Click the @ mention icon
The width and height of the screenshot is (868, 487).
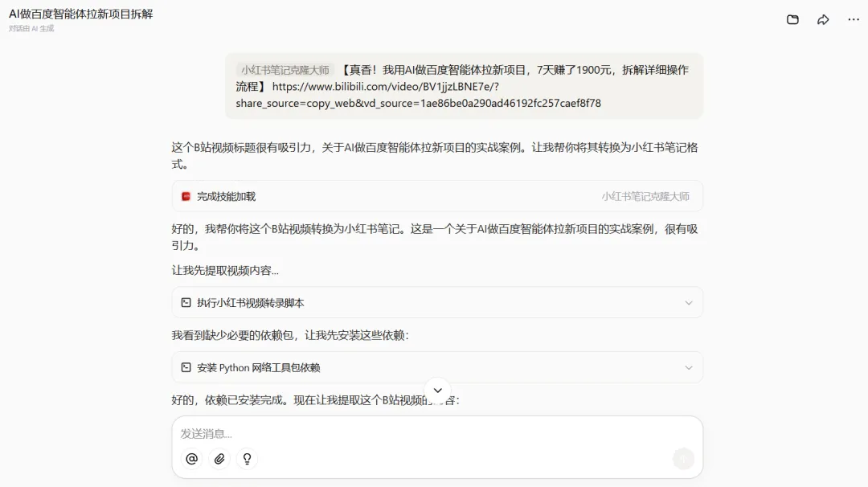coord(191,459)
